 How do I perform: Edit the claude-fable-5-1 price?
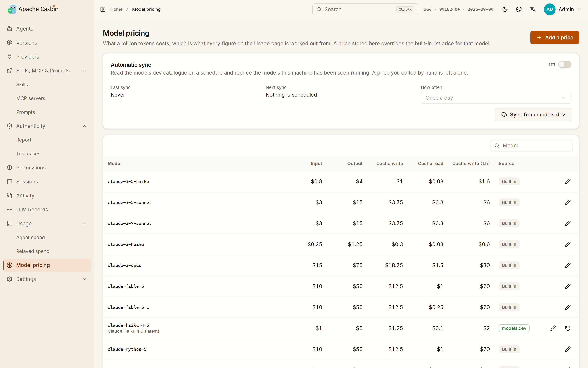[x=568, y=307]
